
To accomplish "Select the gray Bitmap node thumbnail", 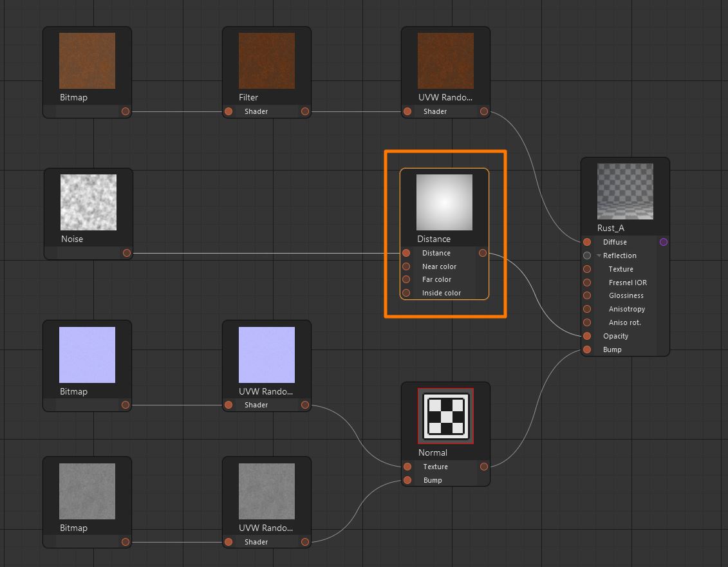I will [88, 491].
